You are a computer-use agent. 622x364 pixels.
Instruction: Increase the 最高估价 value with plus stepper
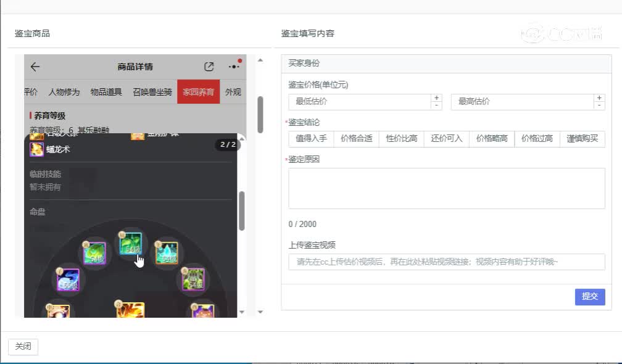(x=599, y=97)
